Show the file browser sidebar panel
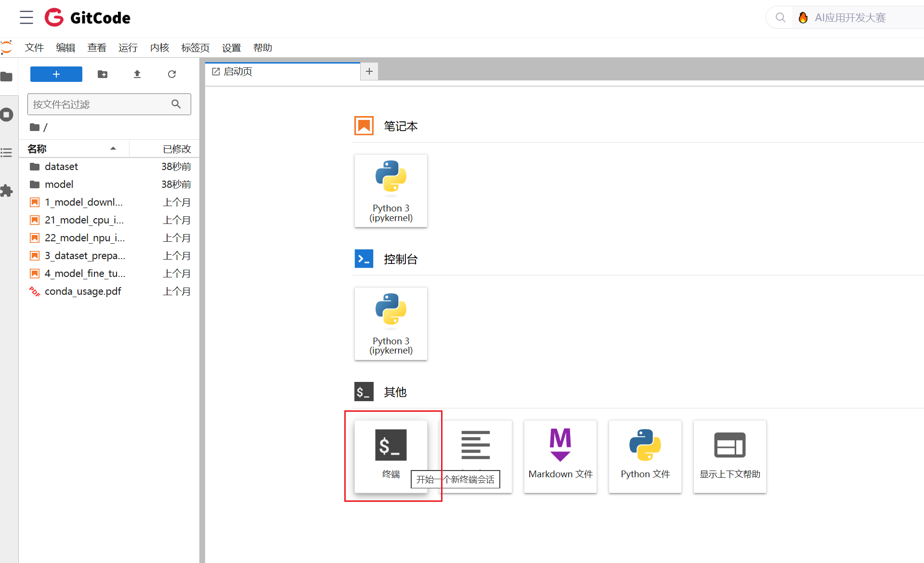The width and height of the screenshot is (924, 563). click(x=7, y=77)
